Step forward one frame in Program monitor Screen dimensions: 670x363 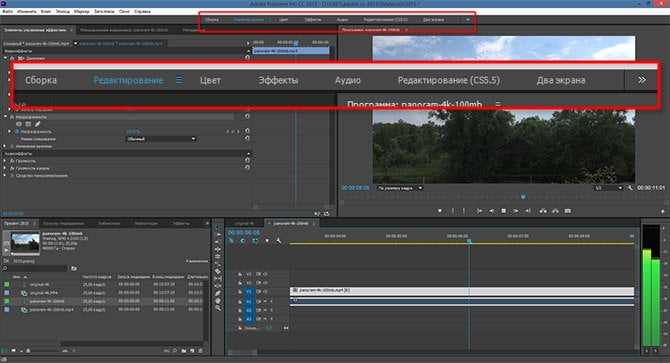(516, 211)
